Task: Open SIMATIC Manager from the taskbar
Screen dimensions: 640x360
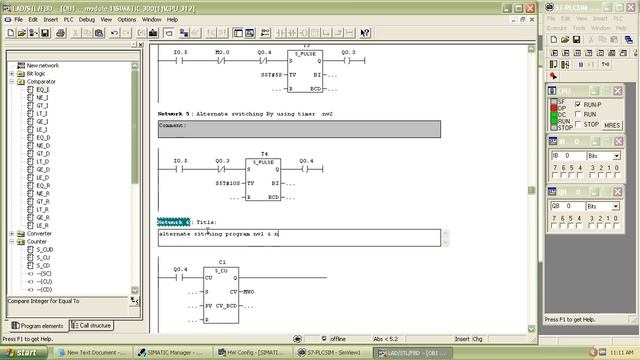Action: [x=171, y=353]
